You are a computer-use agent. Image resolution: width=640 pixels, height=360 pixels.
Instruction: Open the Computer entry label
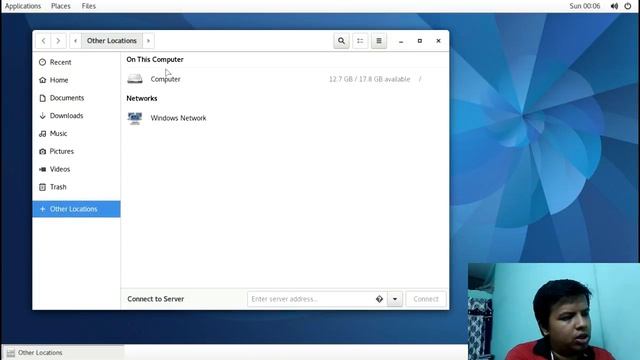(x=165, y=79)
